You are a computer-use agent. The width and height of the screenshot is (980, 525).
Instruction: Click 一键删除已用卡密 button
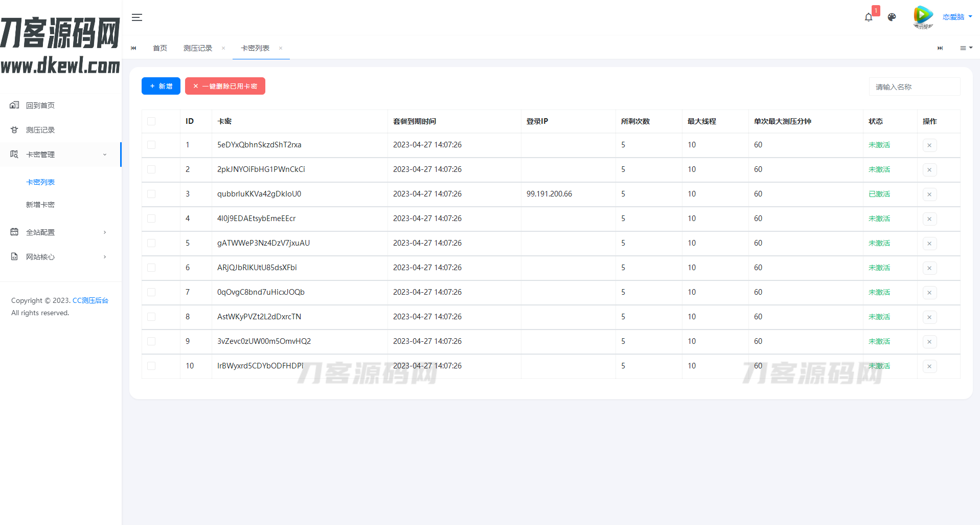coord(225,86)
